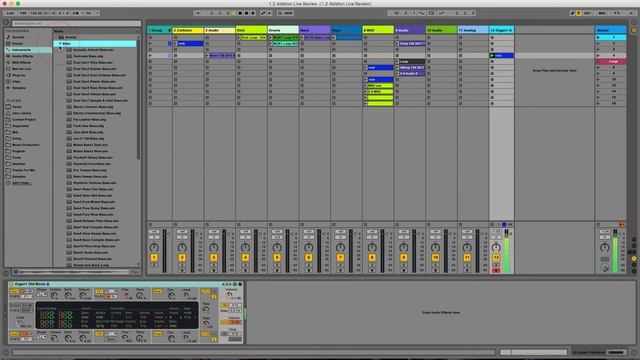Toggle Info View at bottom-left corner
This screenshot has height=360, width=640.
pos(6,352)
